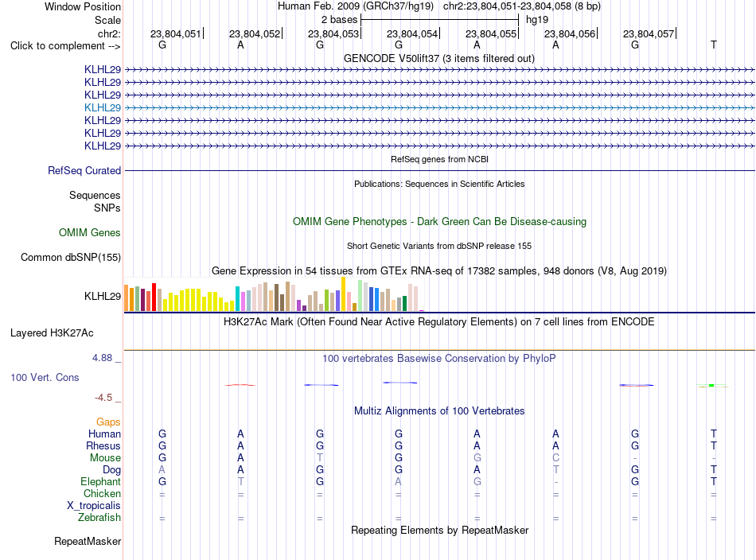This screenshot has width=756, height=560.
Task: Click the 23,804,057 position label
Action: pyautogui.click(x=649, y=33)
